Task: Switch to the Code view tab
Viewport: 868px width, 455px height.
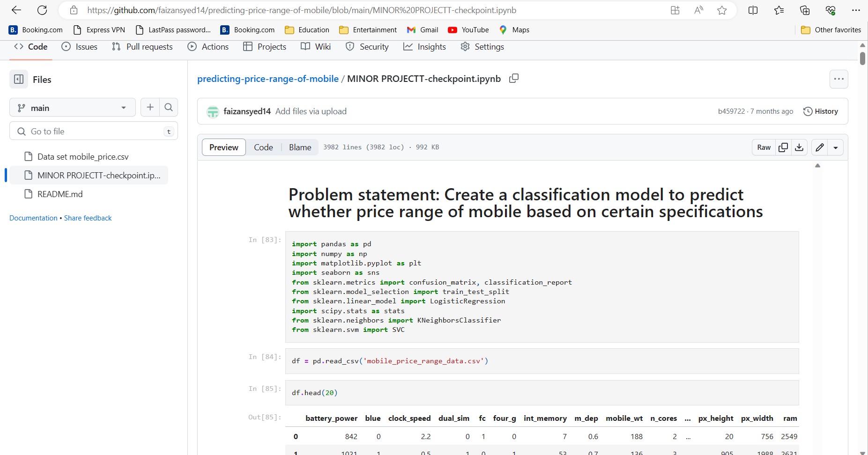Action: pos(263,147)
